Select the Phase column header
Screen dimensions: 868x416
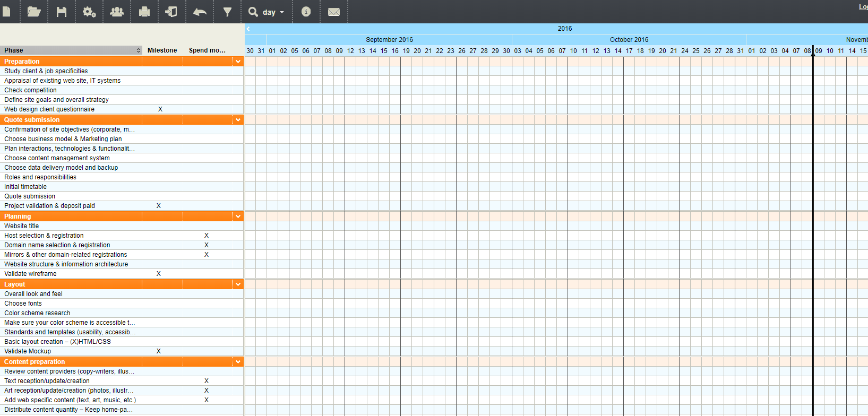point(71,50)
